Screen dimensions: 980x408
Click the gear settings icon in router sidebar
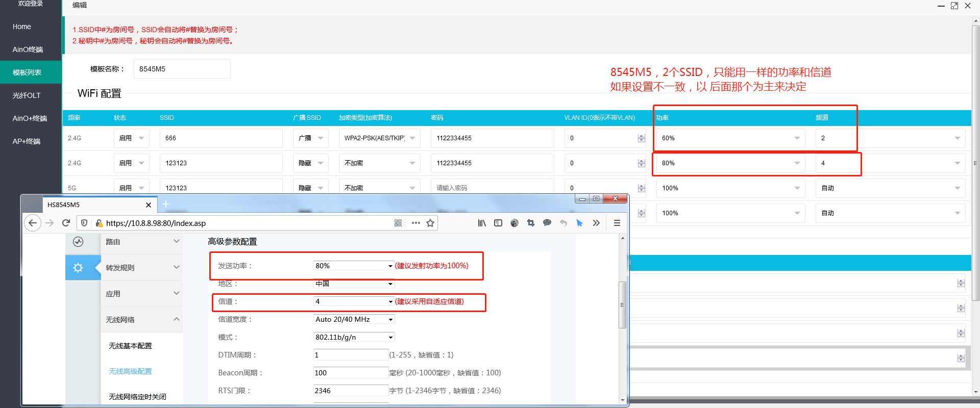tap(78, 268)
